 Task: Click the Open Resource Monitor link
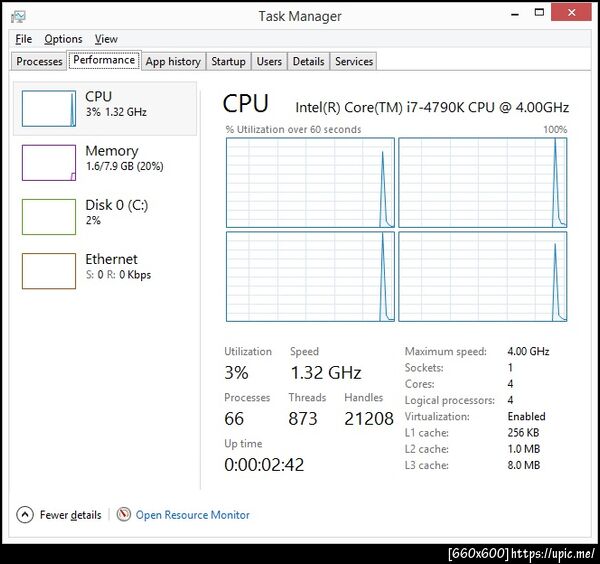[192, 515]
